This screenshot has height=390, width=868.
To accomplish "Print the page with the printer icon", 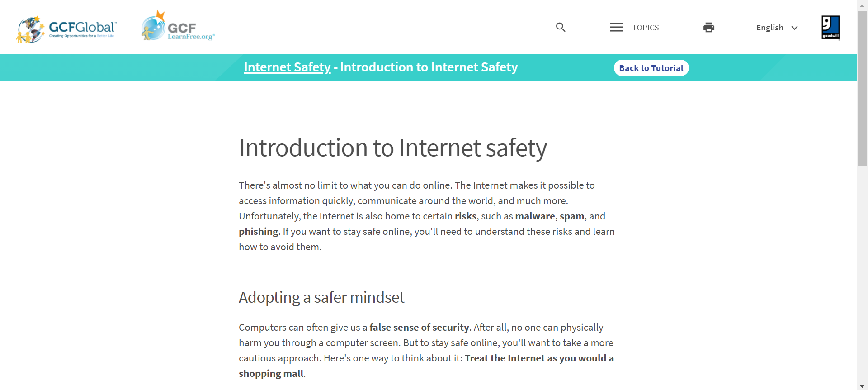I will coord(709,28).
